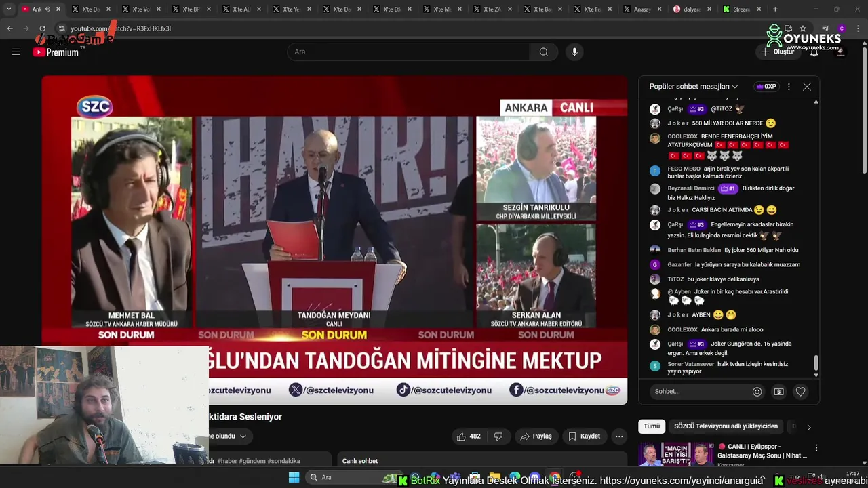
Task: Open browser tab search dropdown arrow
Action: (9, 9)
